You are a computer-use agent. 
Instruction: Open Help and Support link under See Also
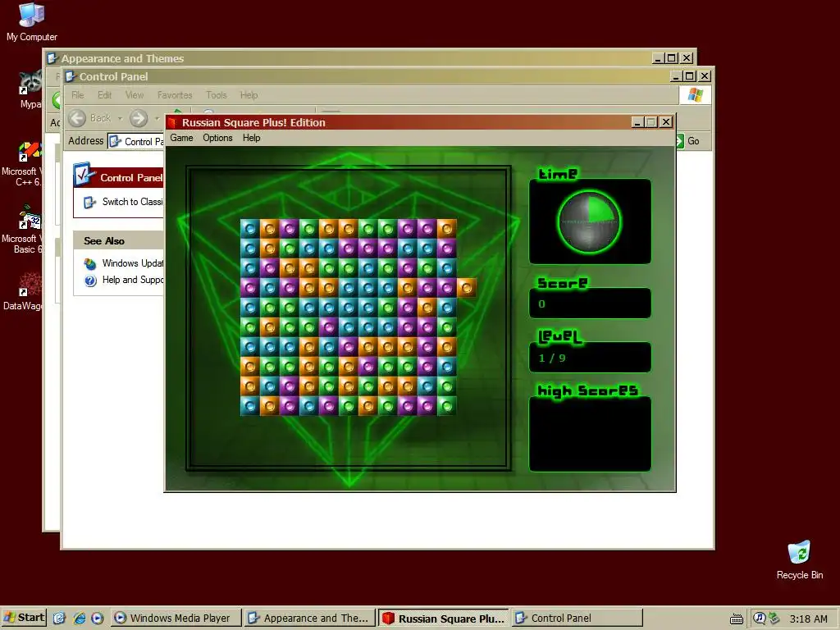[132, 280]
